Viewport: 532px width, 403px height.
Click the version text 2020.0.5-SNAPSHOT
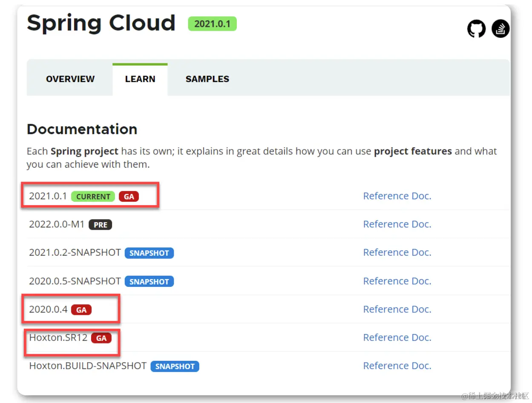(x=75, y=281)
